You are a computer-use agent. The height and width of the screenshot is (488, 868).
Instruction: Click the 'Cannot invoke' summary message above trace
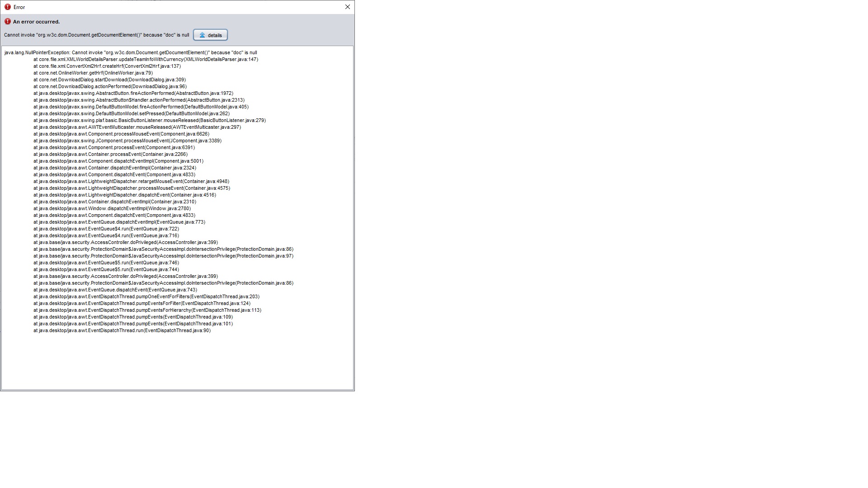click(x=96, y=35)
